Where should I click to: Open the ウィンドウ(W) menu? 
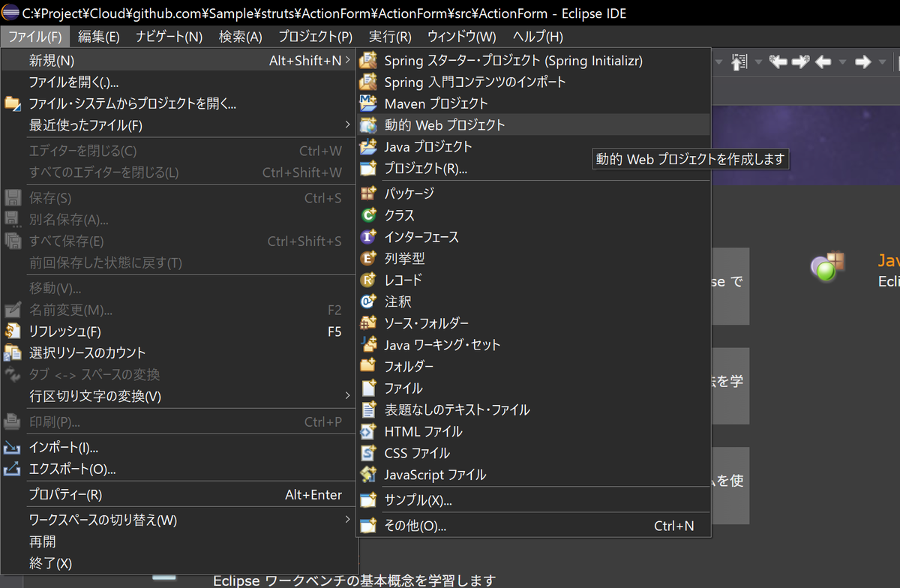462,36
